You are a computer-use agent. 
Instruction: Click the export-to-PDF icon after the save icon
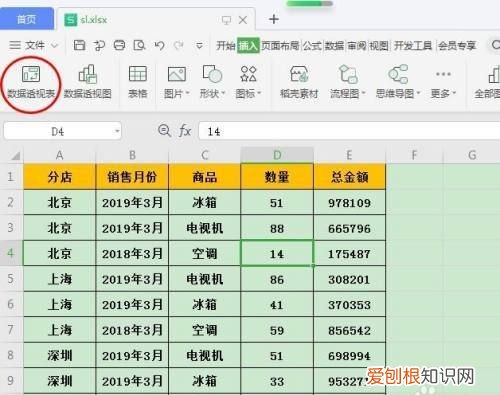99,45
